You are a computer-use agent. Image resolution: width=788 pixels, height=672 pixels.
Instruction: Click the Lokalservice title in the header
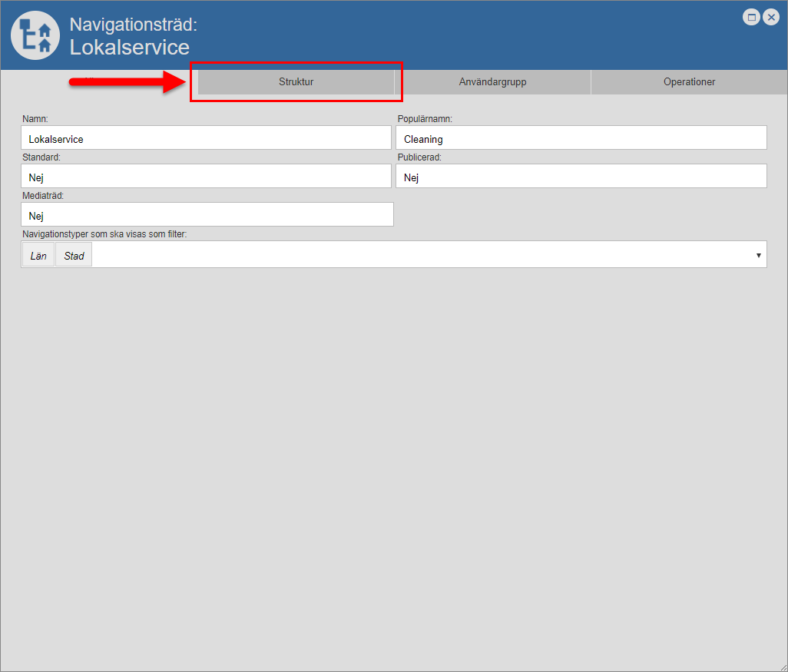(x=129, y=47)
